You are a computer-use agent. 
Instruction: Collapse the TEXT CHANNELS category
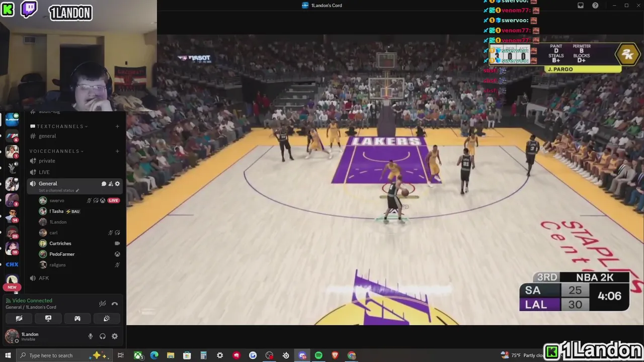[59, 126]
